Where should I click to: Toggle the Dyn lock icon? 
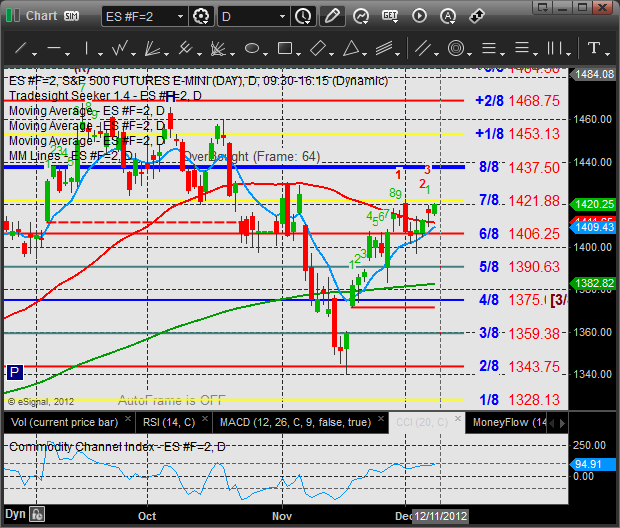click(x=38, y=514)
